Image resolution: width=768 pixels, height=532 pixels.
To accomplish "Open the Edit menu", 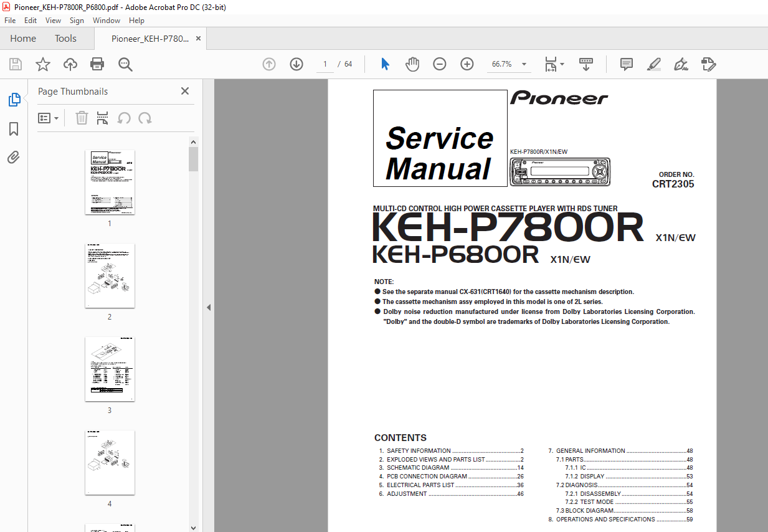I will click(31, 21).
